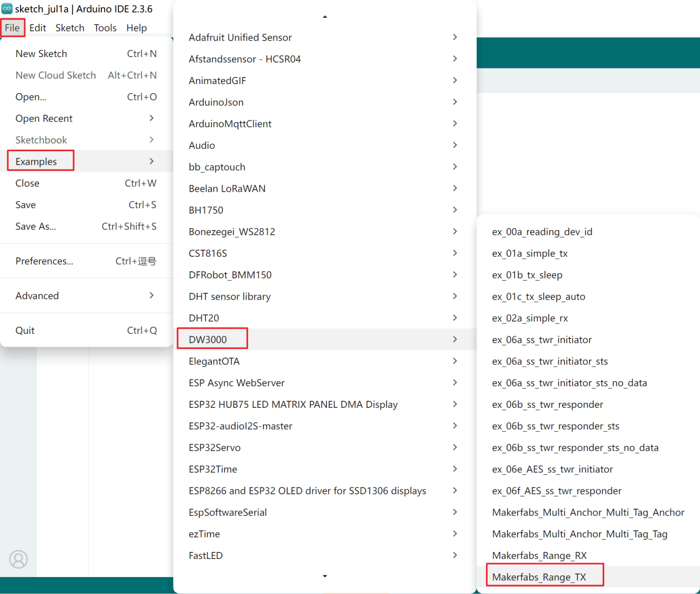The width and height of the screenshot is (700, 594).
Task: Open the user account profile icon
Action: [x=18, y=559]
